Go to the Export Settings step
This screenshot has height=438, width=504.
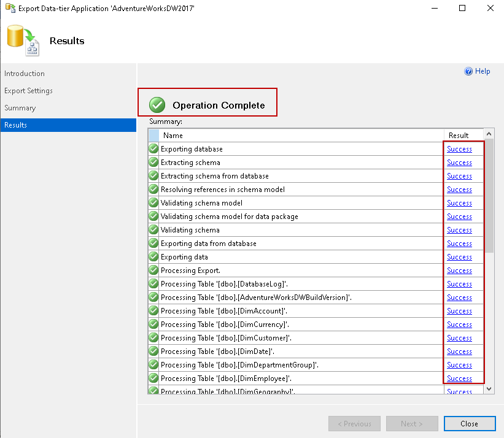tap(28, 91)
